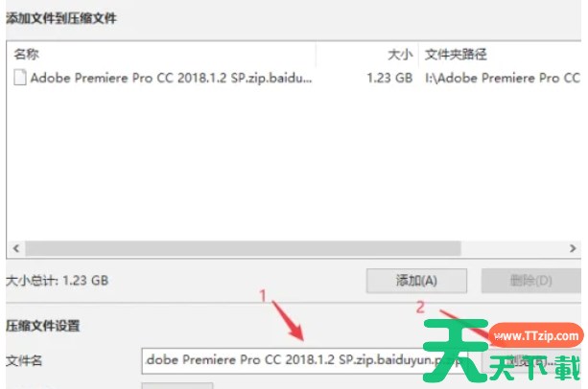Screen dimensions: 588x389
Task: Click the 压缩文件设置 section heading
Action: point(43,326)
